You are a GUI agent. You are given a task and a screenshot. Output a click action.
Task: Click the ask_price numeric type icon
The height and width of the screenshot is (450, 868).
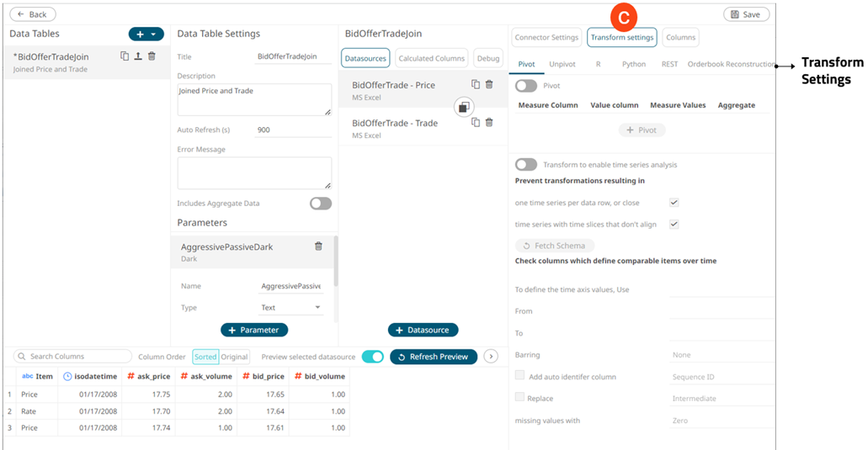[130, 376]
